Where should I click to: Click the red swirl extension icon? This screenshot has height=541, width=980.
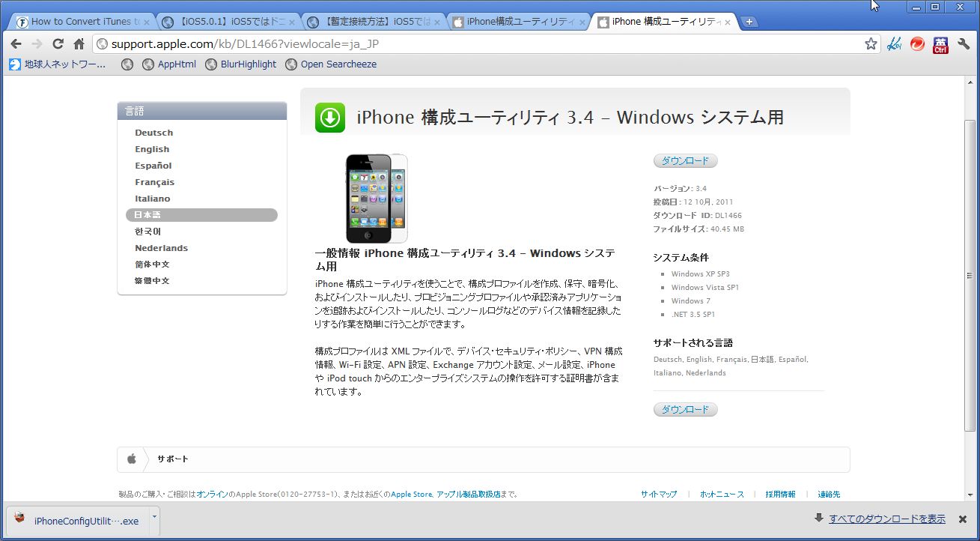pos(917,44)
